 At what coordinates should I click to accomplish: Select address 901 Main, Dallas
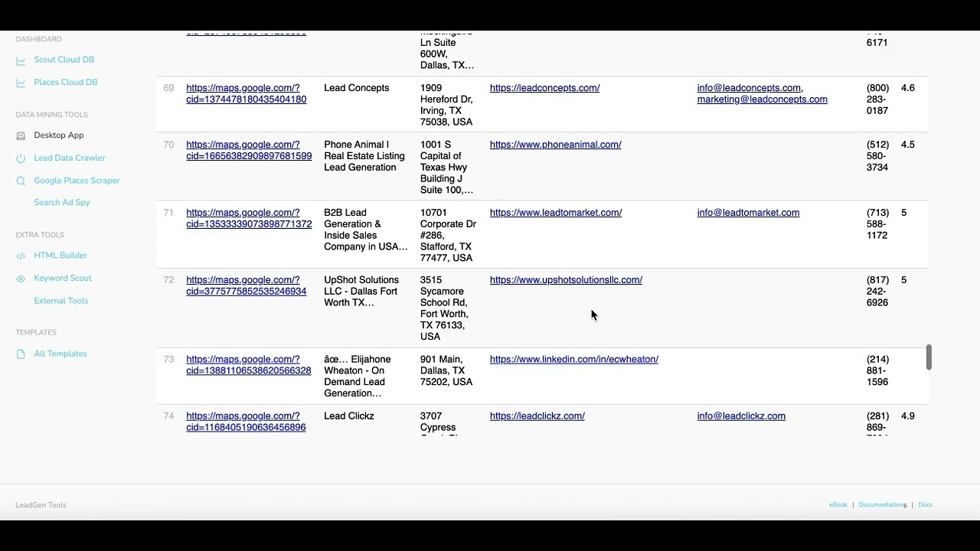(446, 370)
